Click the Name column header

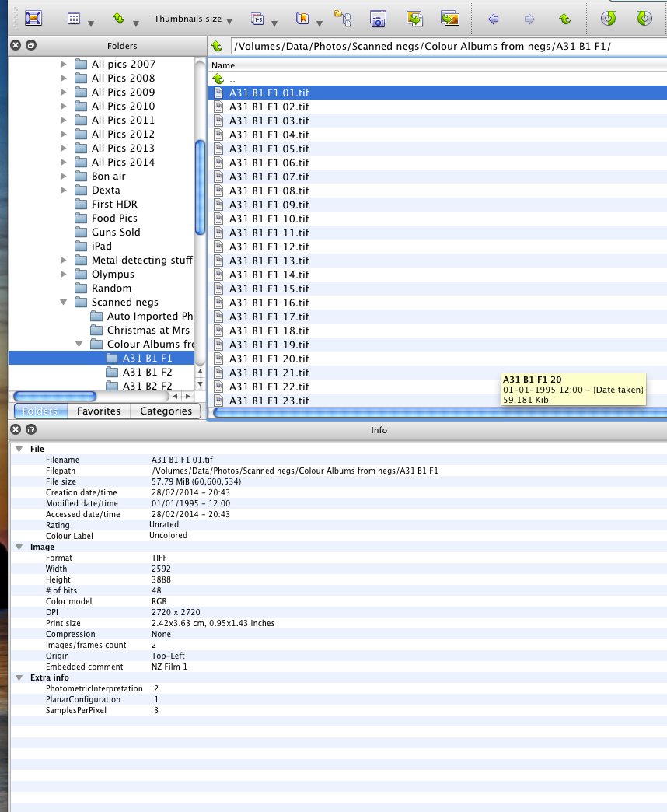coord(437,65)
